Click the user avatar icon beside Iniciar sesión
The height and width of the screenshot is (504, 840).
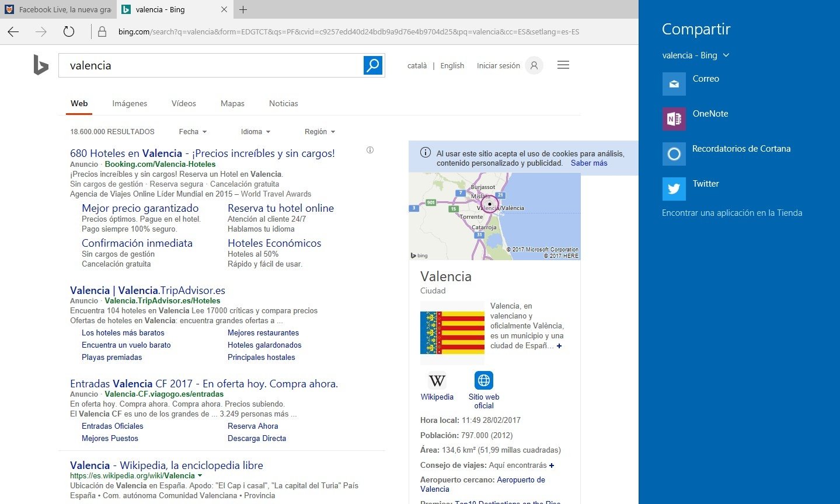click(534, 65)
